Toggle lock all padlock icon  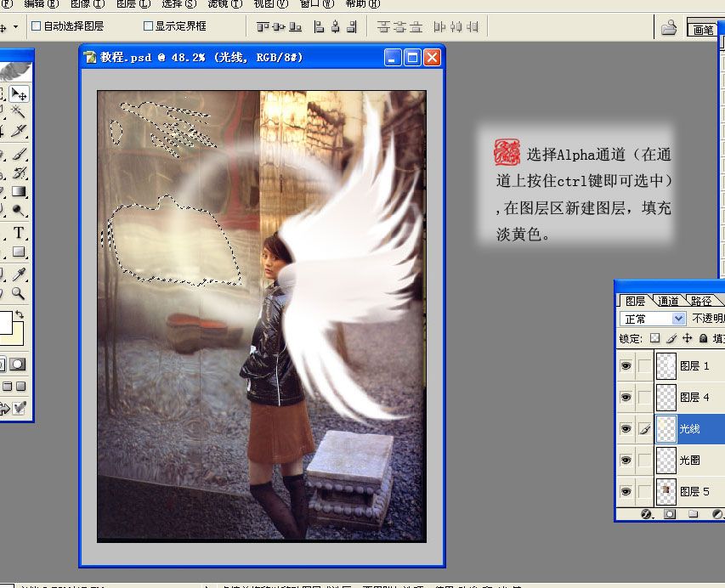pos(703,338)
